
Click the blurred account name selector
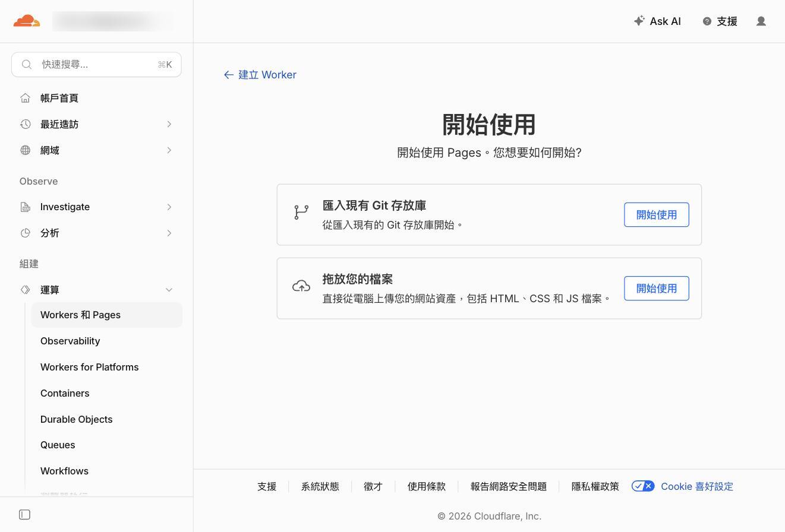[x=114, y=21]
